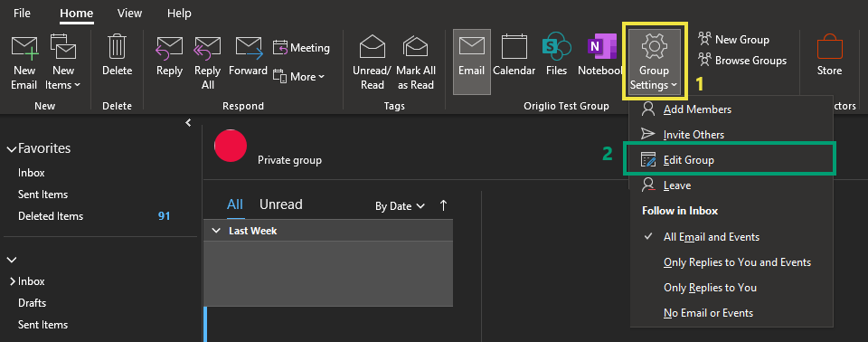The width and height of the screenshot is (868, 342).
Task: Open Sent Items under Favorites
Action: [42, 195]
